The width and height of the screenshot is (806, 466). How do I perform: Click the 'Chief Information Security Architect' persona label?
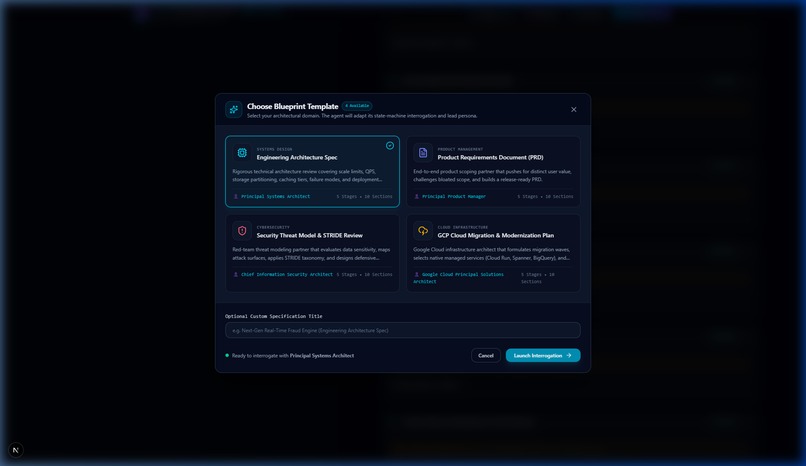[x=287, y=274]
